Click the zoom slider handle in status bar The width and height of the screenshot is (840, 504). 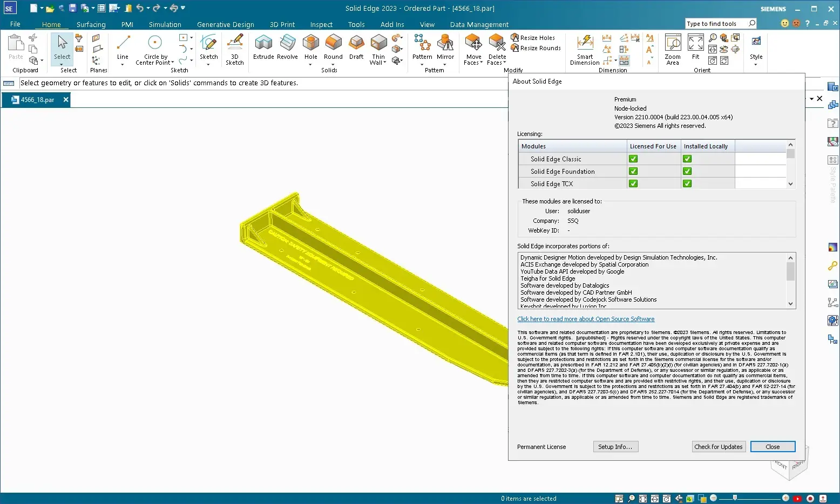pyautogui.click(x=735, y=498)
